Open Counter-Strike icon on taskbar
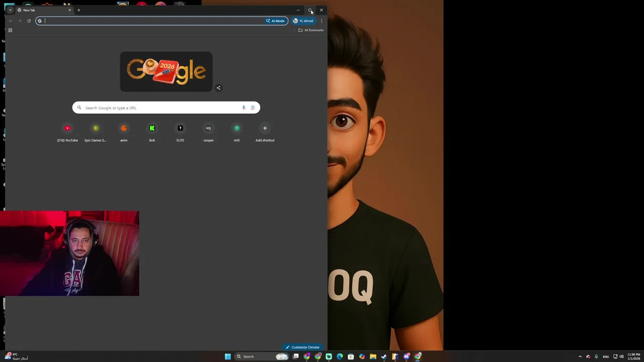The height and width of the screenshot is (362, 644). click(395, 356)
